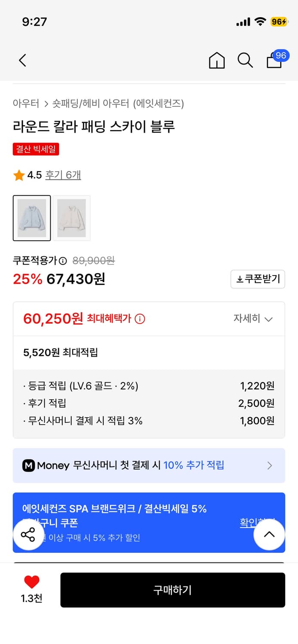The width and height of the screenshot is (298, 644).
Task: Tap the back arrow to return
Action: pos(22,60)
